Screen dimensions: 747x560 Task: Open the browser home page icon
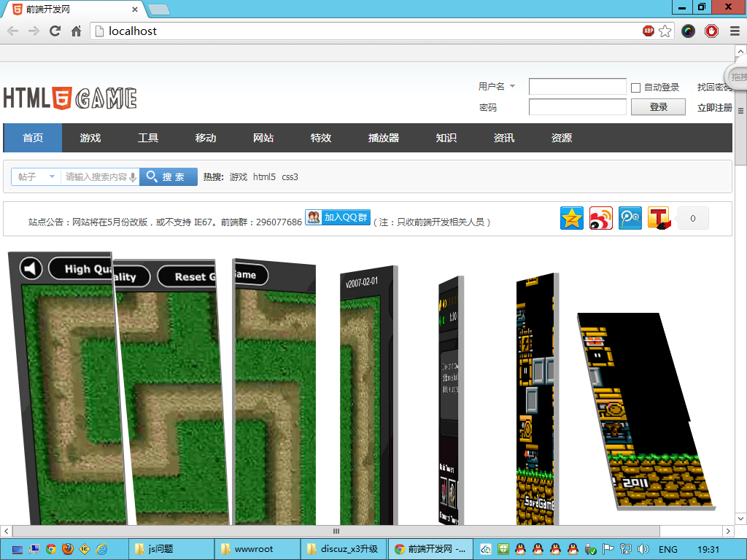pyautogui.click(x=76, y=31)
